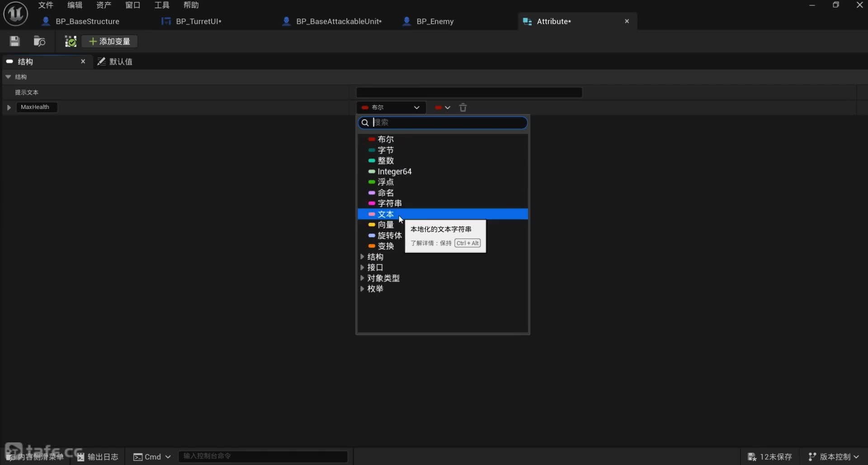
Task: Delete the MaxHealth variable with trash icon
Action: click(x=463, y=108)
